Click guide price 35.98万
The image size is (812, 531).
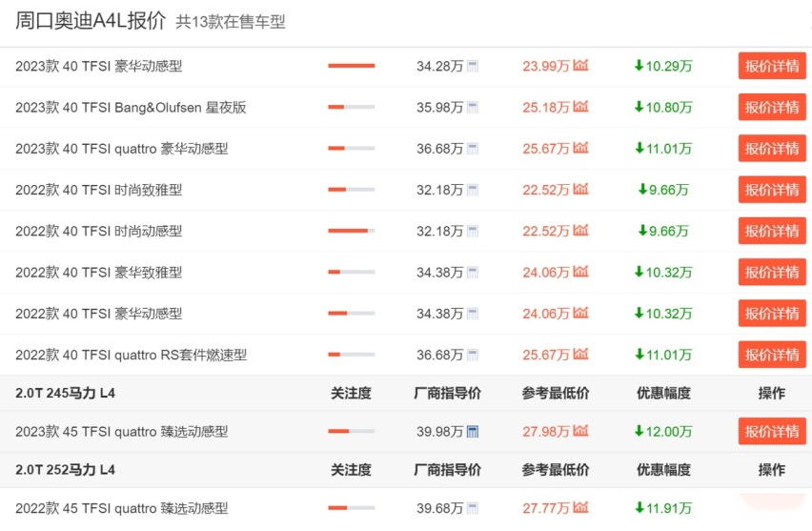[439, 108]
